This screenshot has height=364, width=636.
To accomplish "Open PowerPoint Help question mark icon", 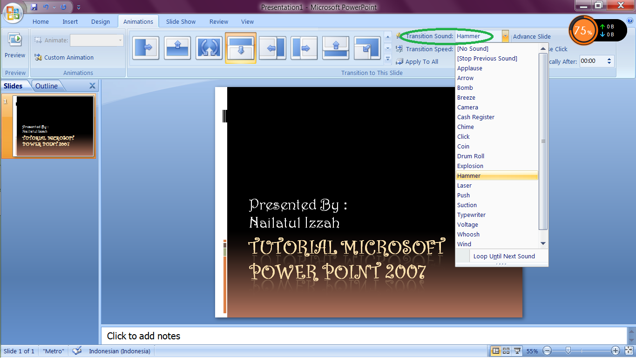I will tap(630, 21).
